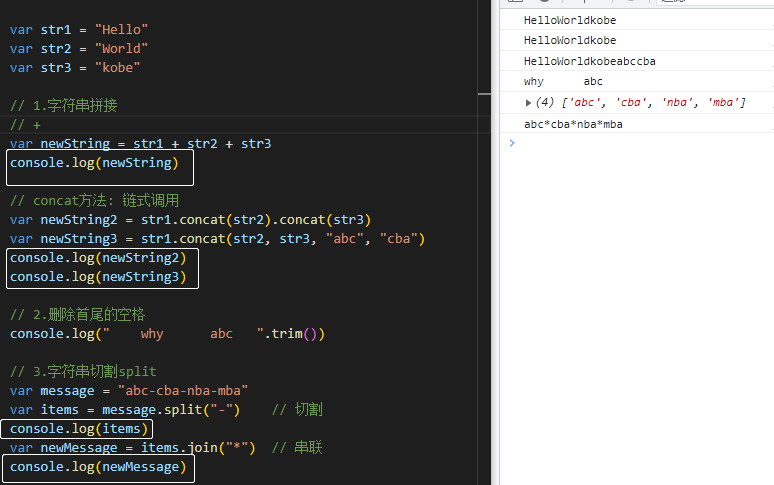Place cursor on var str3 = "kobe" line

pyautogui.click(x=75, y=68)
